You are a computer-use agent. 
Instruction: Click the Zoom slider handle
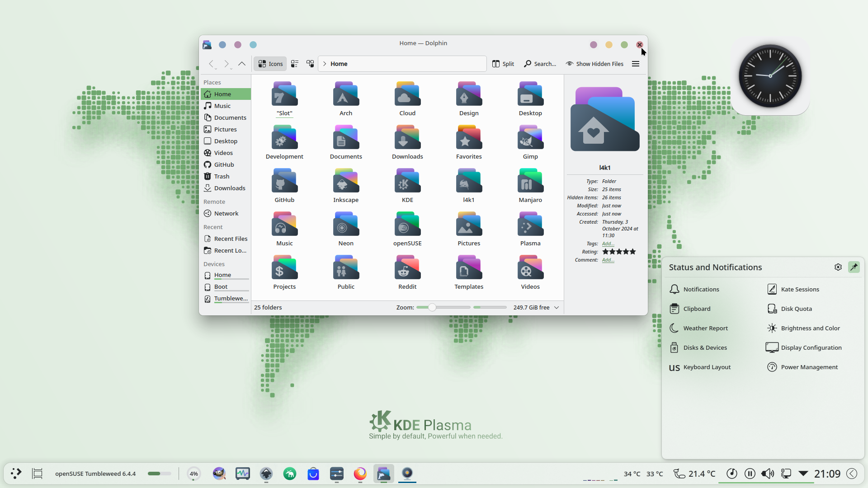tap(432, 307)
